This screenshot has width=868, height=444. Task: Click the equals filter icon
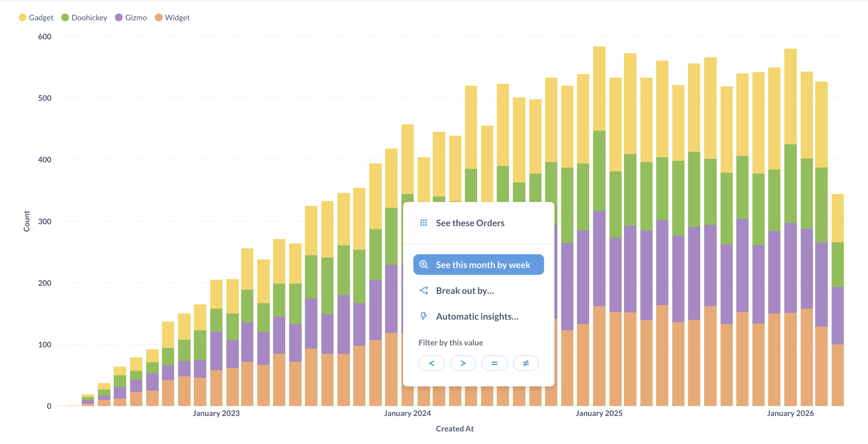494,363
